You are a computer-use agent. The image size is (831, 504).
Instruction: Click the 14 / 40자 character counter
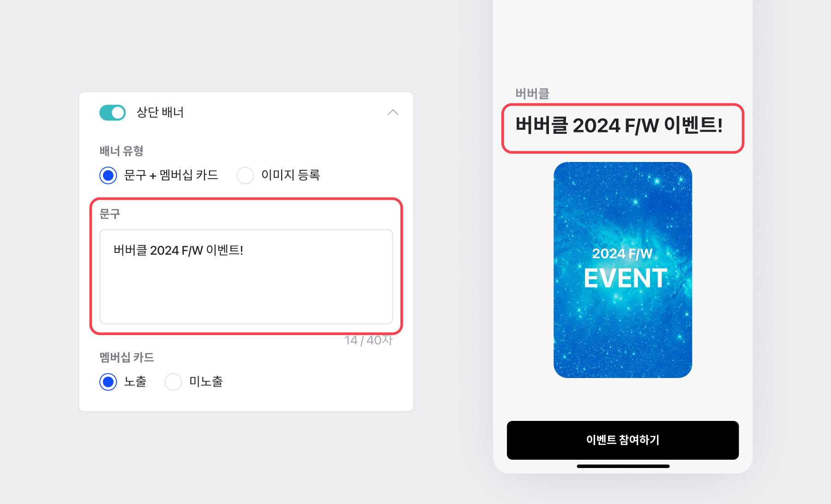tap(368, 340)
